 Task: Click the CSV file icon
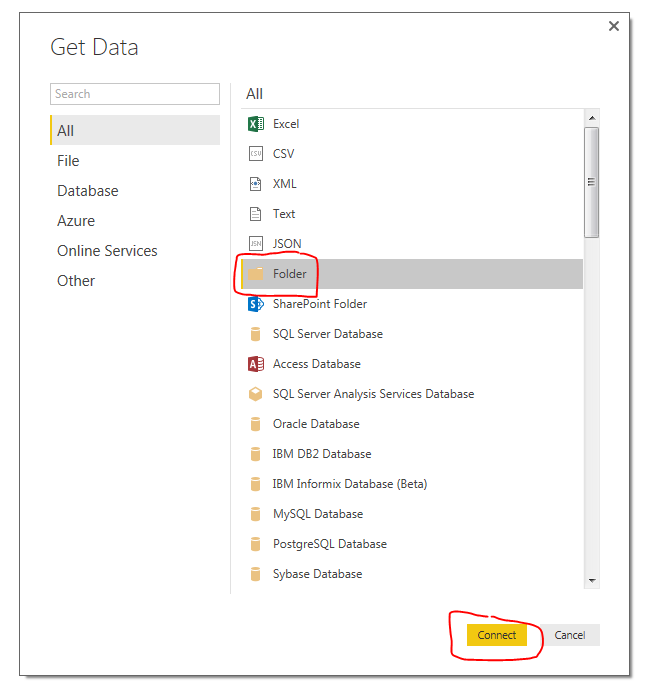point(256,154)
